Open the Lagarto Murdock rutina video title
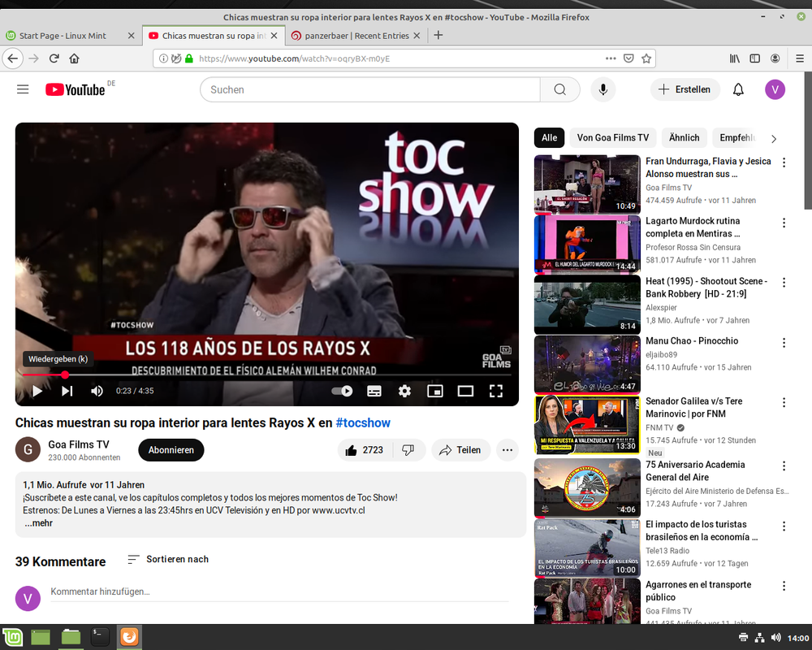The width and height of the screenshot is (812, 650). [693, 227]
